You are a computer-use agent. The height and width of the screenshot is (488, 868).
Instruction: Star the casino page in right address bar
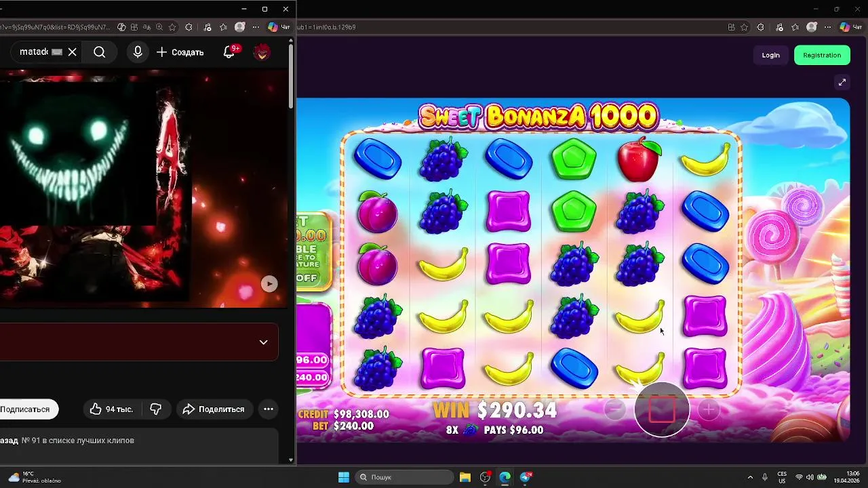click(x=744, y=27)
